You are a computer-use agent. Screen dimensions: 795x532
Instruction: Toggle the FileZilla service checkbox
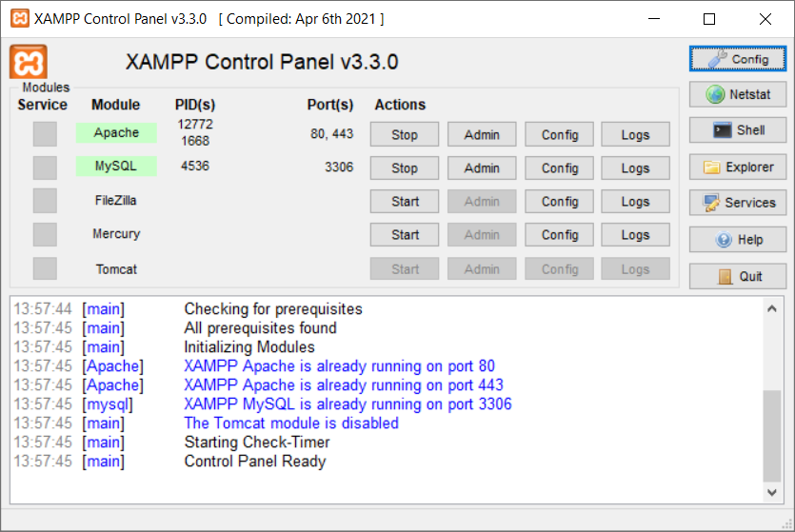pyautogui.click(x=45, y=201)
